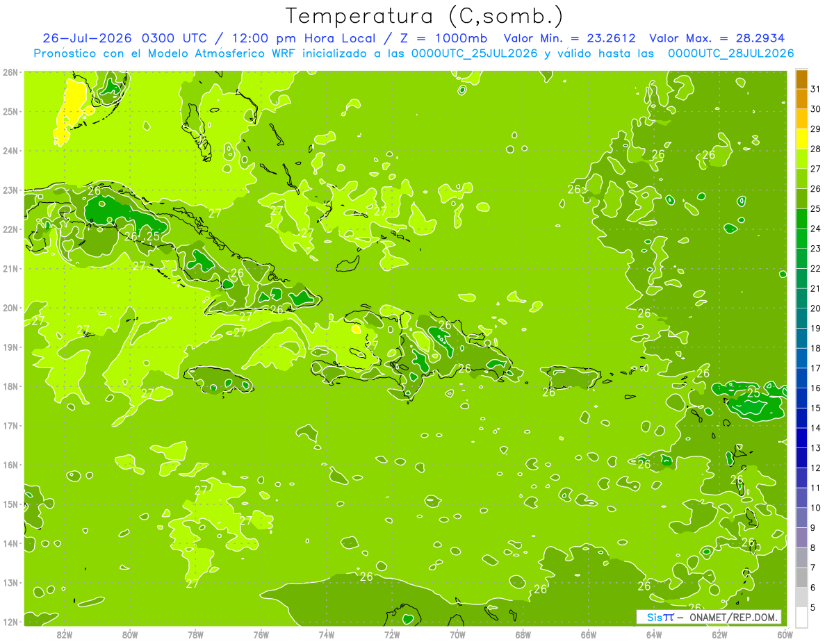Screen dimensions: 834x644
Task: Click the 'SisTT – ONAMET/REP.DOM.' credit label
Action: click(x=709, y=617)
